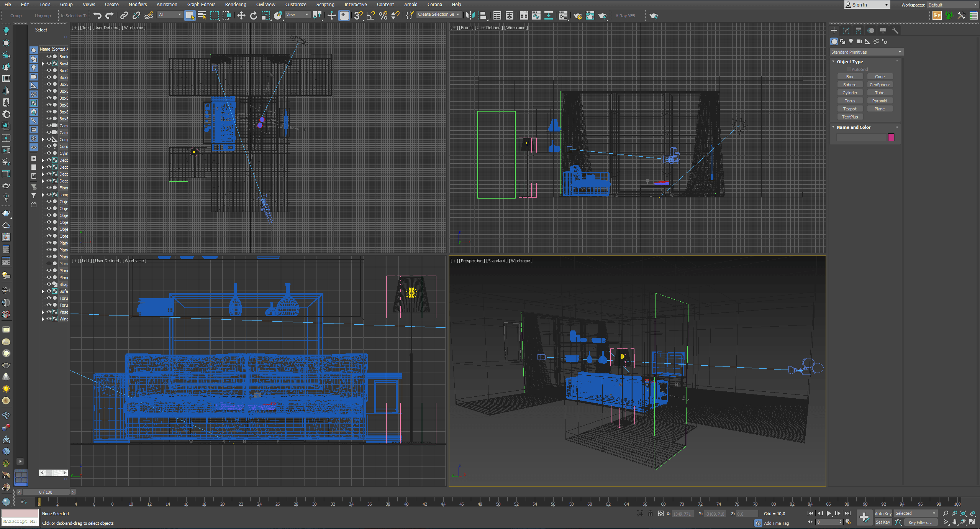
Task: Open the key mode Selected dropdown
Action: [916, 513]
